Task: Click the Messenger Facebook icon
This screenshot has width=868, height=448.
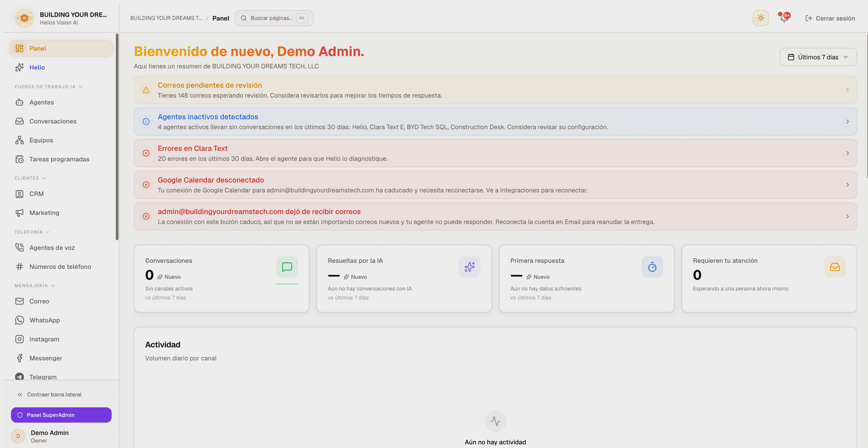Action: 19,358
